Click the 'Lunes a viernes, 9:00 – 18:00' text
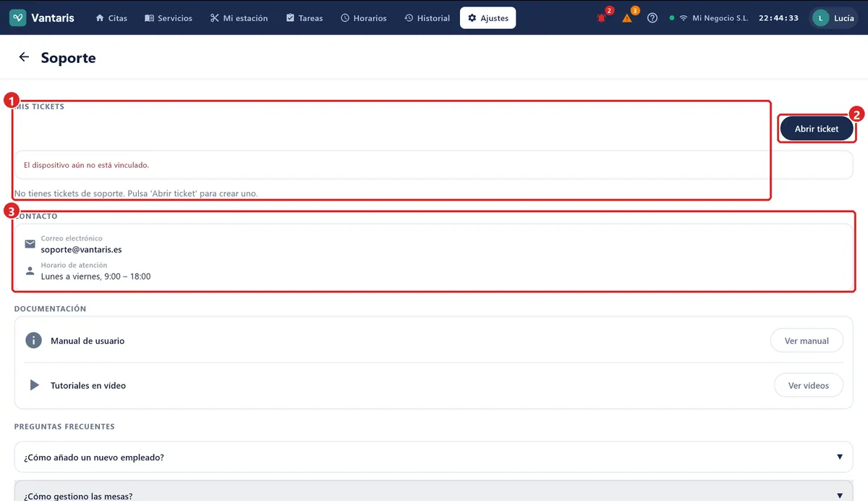Screen dimensions: 868x501 (95, 277)
